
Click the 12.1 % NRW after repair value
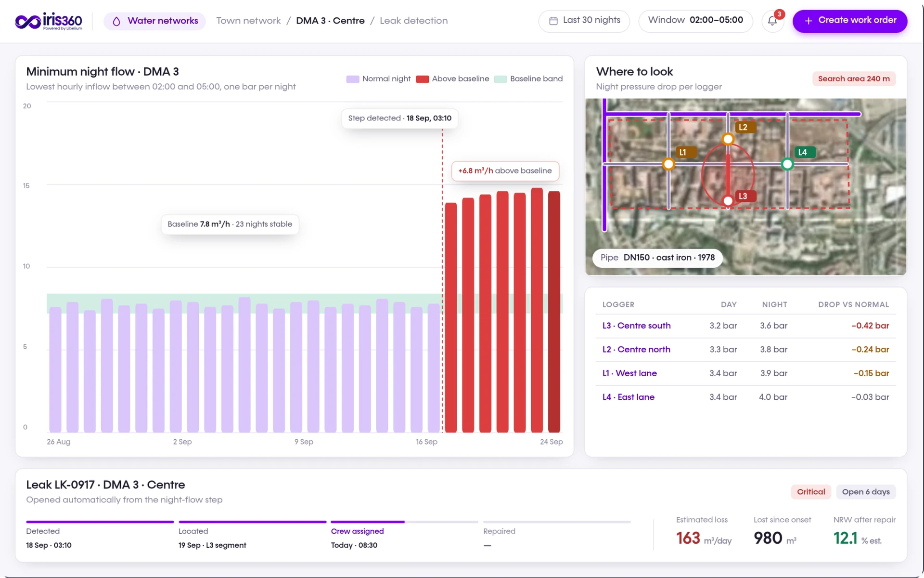tap(858, 538)
